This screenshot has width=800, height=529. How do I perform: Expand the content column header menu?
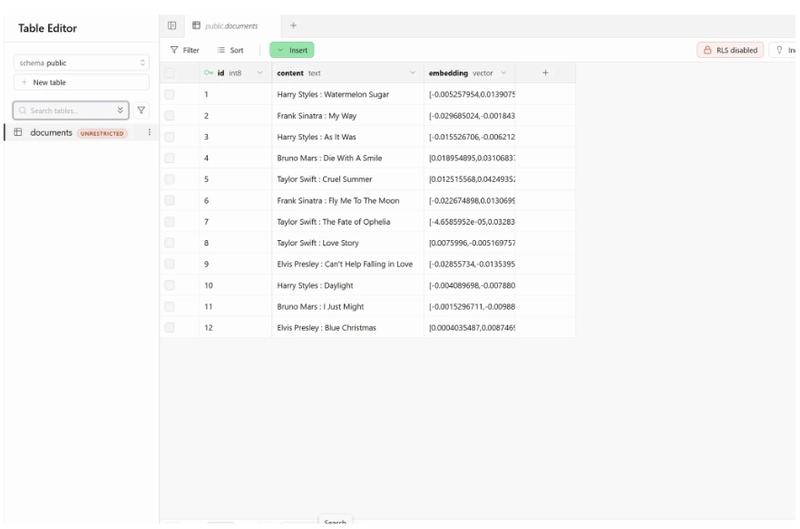click(x=412, y=73)
